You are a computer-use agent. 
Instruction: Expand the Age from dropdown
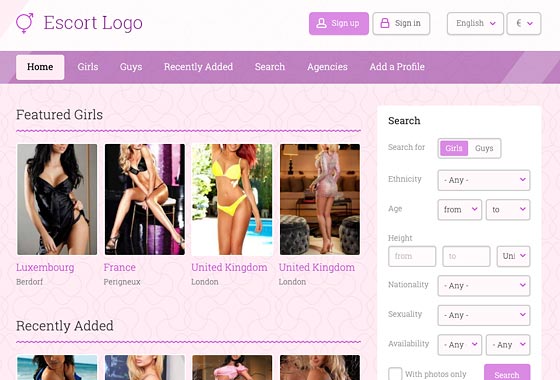[460, 210]
